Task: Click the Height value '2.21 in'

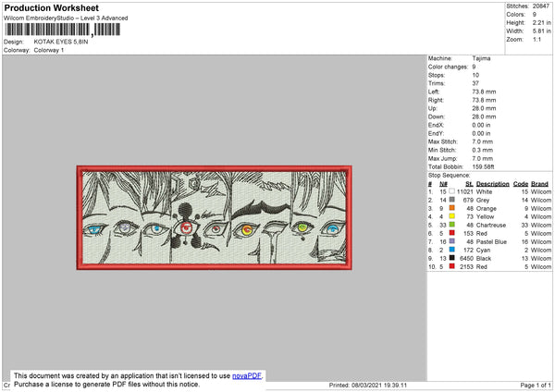Action: pyautogui.click(x=541, y=22)
